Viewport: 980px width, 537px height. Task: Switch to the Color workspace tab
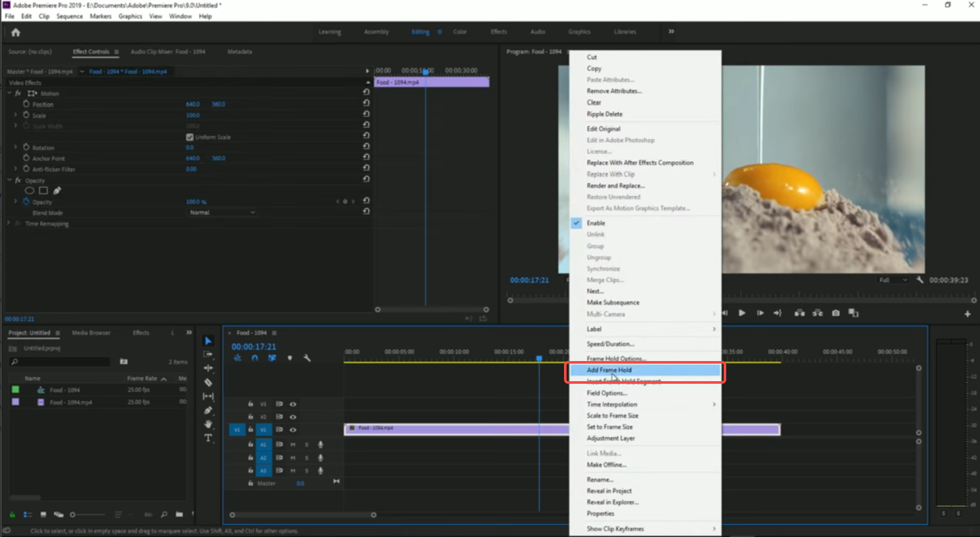tap(459, 31)
